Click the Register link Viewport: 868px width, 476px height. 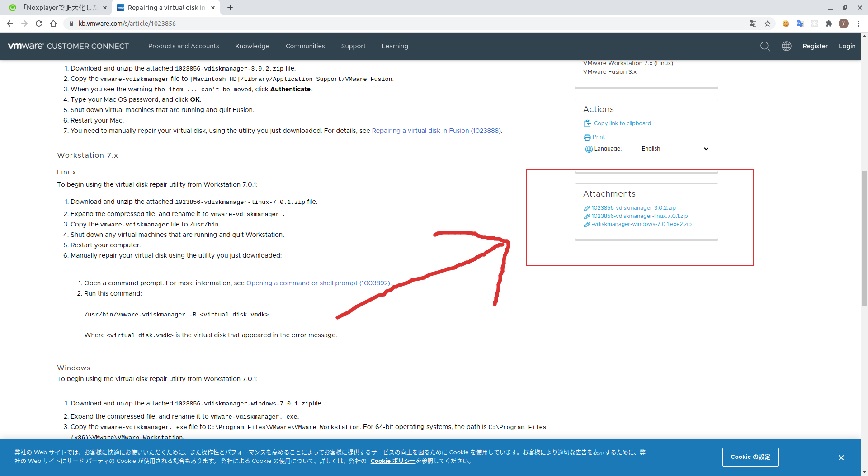tap(815, 46)
